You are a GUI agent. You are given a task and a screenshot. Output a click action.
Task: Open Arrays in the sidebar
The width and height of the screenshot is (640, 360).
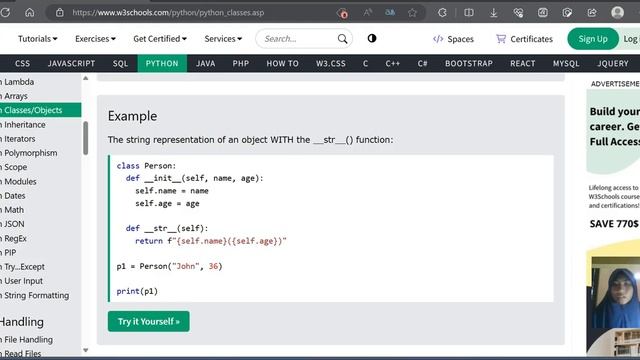click(x=40, y=96)
